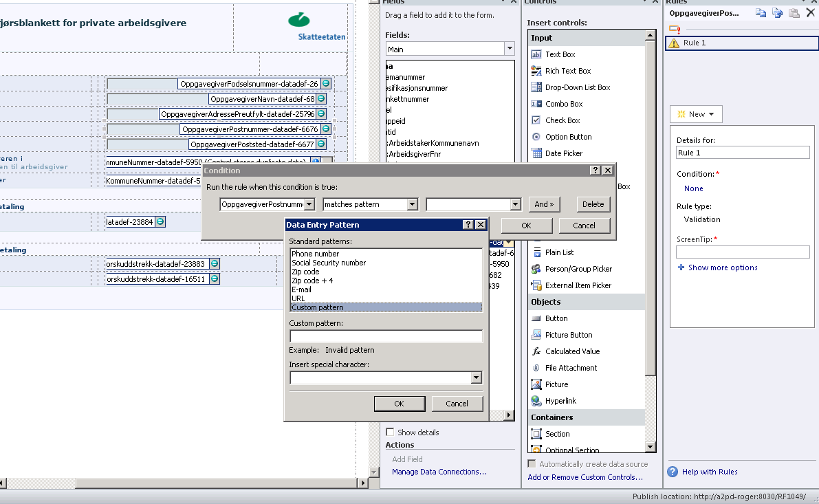Viewport: 819px width, 504px height.
Task: Select Custom pattern list item
Action: pos(386,307)
